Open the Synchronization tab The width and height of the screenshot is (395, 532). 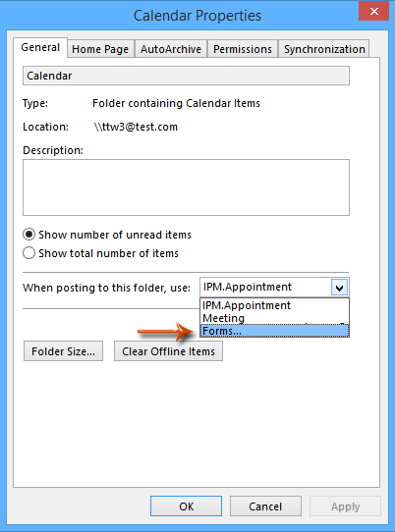324,49
